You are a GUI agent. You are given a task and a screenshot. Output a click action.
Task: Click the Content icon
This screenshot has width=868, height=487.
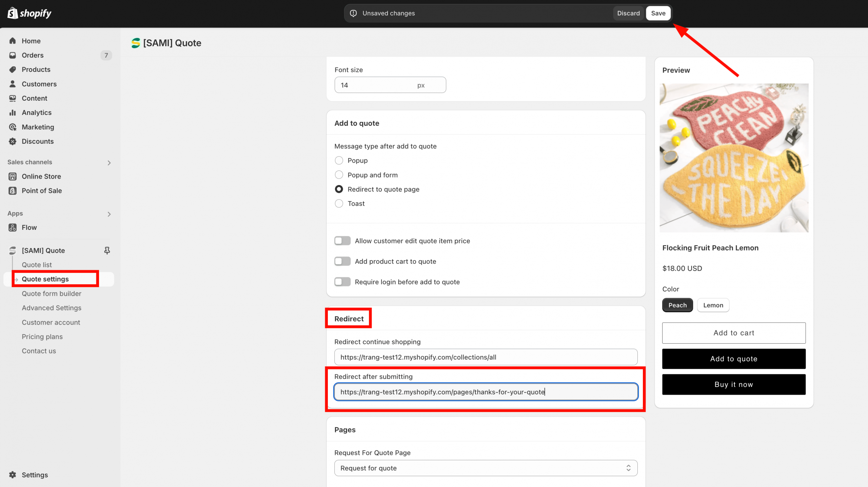pyautogui.click(x=13, y=98)
